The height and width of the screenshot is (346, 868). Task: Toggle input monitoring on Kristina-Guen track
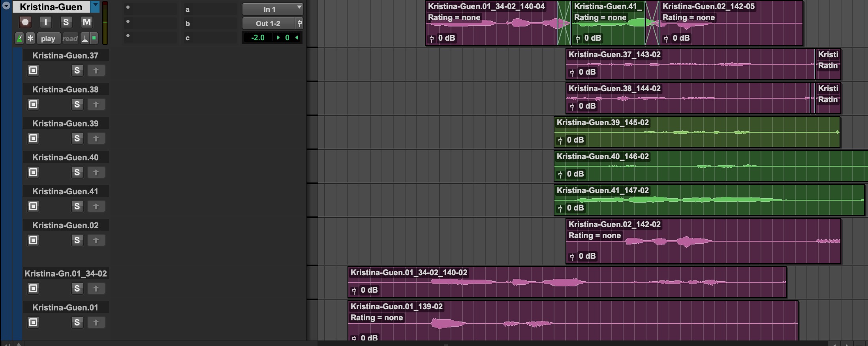[x=46, y=23]
